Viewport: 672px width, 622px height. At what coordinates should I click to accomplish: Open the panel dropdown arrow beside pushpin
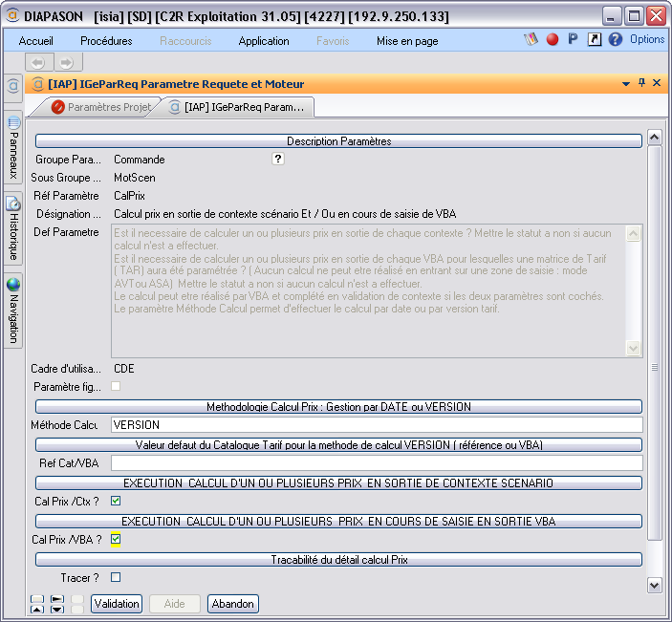[x=626, y=83]
